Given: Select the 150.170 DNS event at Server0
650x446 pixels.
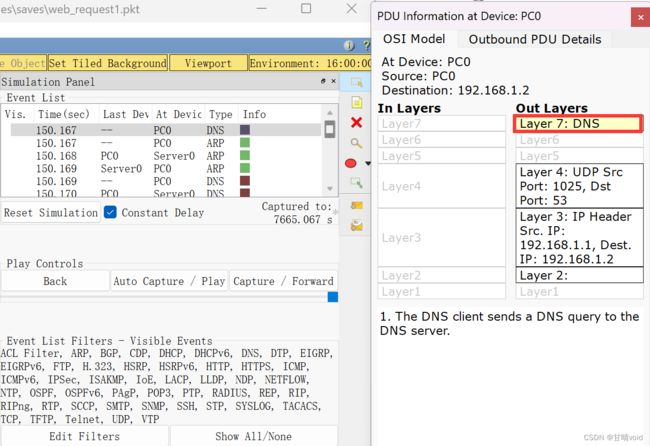Looking at the screenshot, I should click(166, 193).
